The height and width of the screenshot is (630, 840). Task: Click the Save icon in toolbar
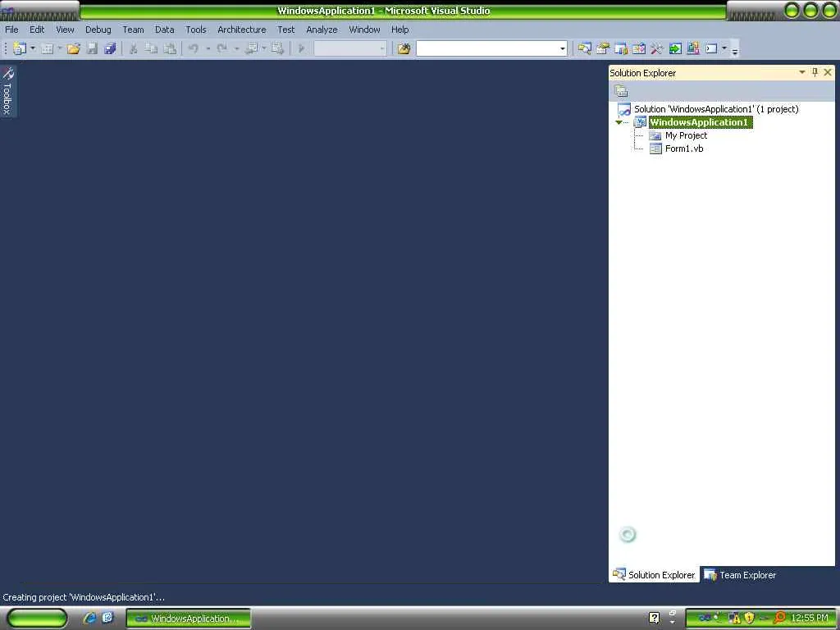(x=92, y=48)
